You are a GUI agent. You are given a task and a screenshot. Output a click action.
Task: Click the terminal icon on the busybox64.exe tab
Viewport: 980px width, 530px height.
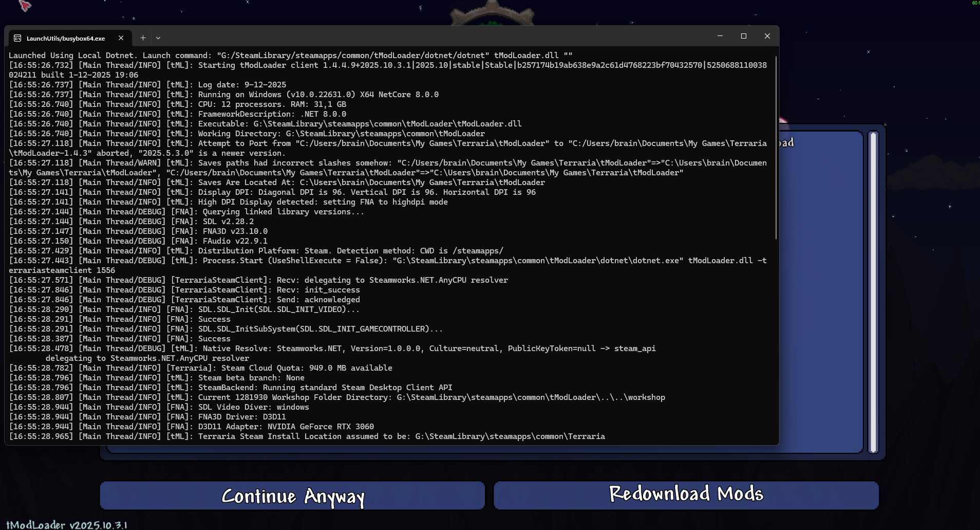pyautogui.click(x=17, y=38)
